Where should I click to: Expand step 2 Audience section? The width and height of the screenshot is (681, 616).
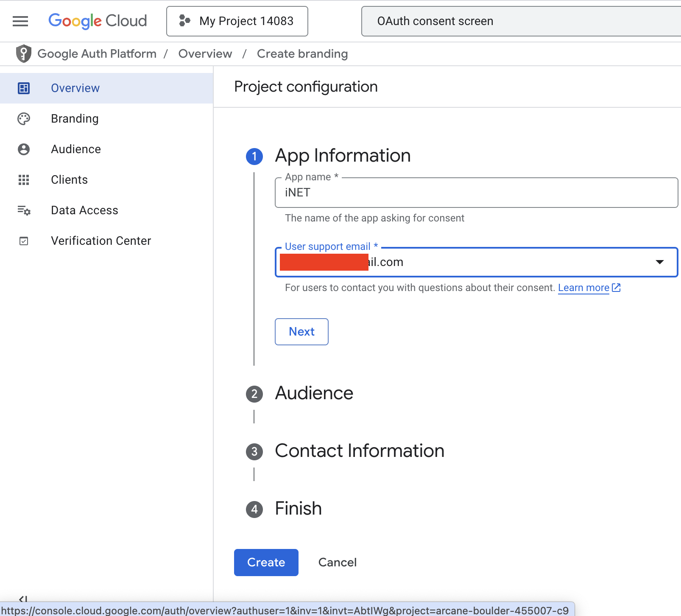[x=314, y=393]
